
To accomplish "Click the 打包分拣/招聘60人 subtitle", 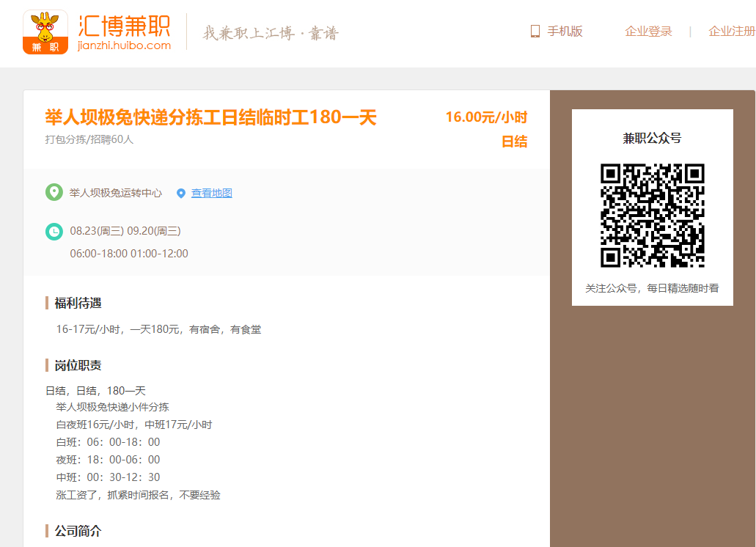I will [x=89, y=139].
